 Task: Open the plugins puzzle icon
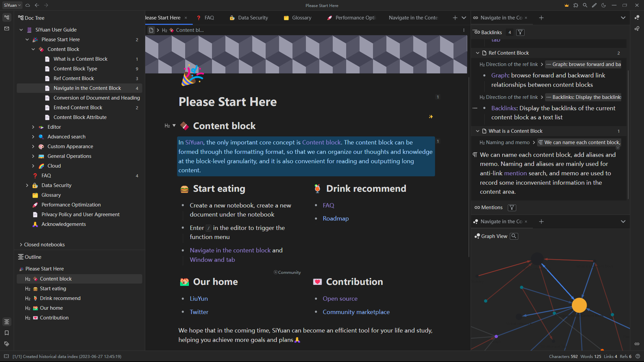[576, 5]
